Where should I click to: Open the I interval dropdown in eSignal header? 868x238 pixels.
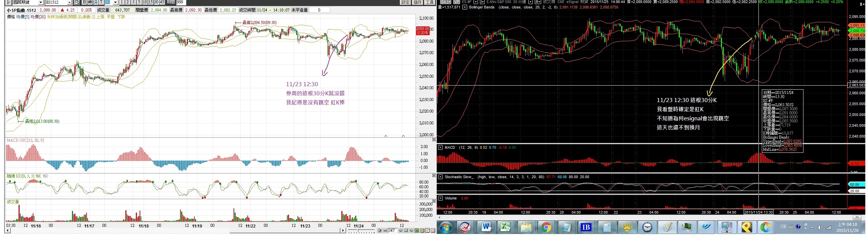(482, 2)
